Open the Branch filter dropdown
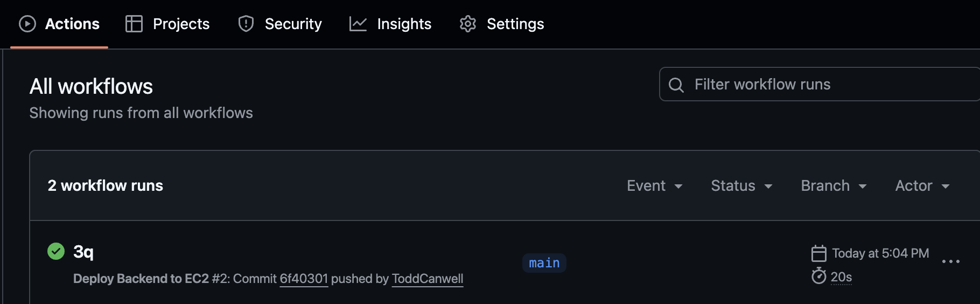This screenshot has height=304, width=980. pos(834,185)
